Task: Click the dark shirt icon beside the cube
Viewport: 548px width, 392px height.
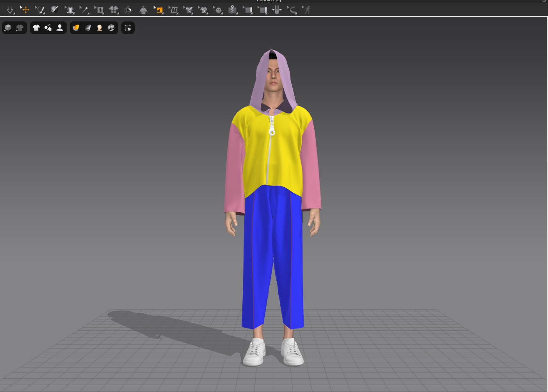Action: tap(20, 28)
